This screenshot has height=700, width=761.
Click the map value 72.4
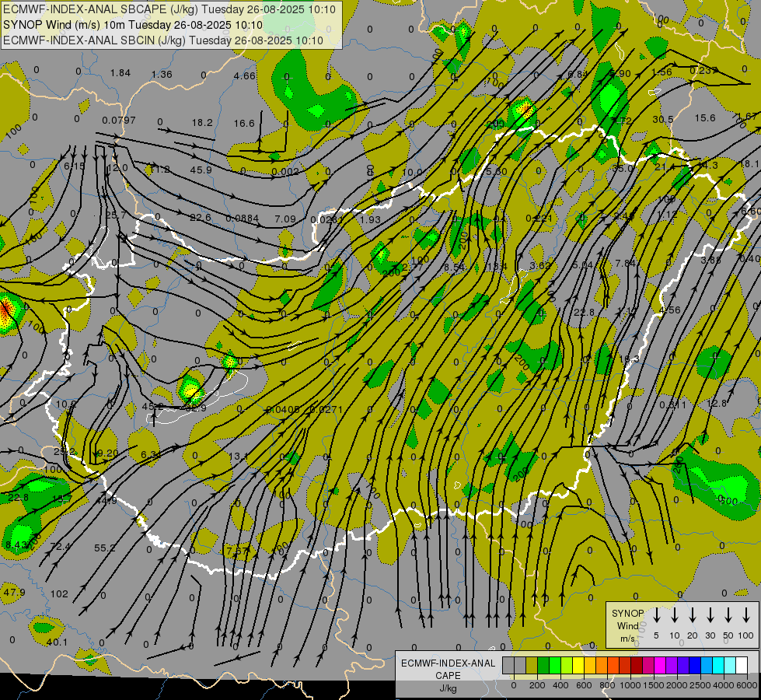click(60, 547)
